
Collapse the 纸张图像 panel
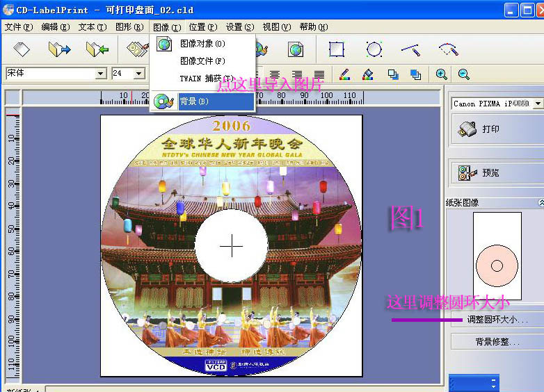541,203
